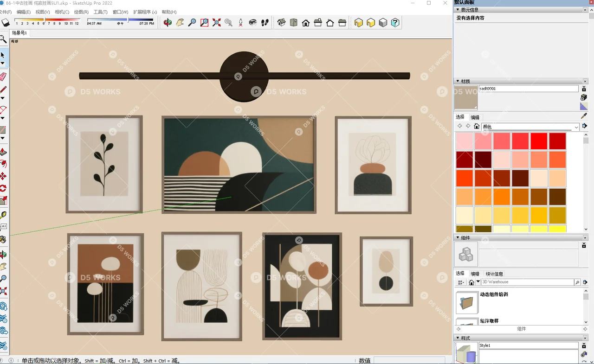Click the back navigation arrow in Materials panel
Viewport: 594px width, 364px height.
460,126
